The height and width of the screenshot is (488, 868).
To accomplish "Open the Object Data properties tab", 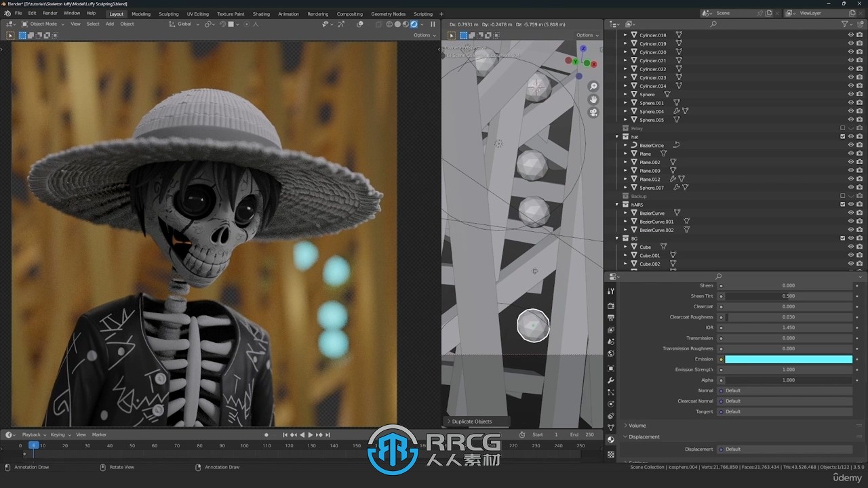I will [611, 428].
